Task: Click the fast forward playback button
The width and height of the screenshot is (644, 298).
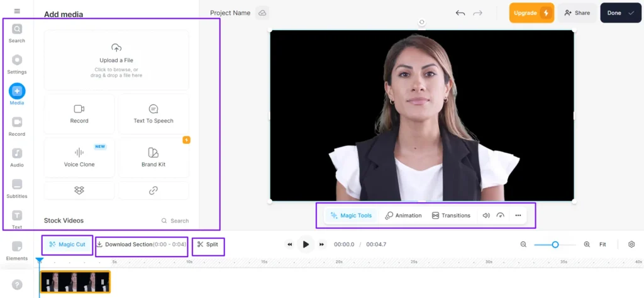Action: pos(322,245)
